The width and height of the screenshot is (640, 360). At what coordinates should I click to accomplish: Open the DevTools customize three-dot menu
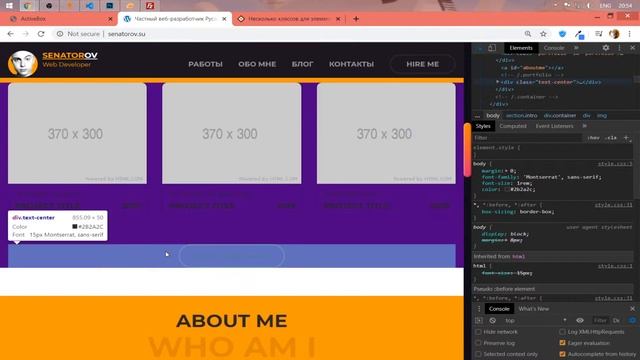pos(619,48)
